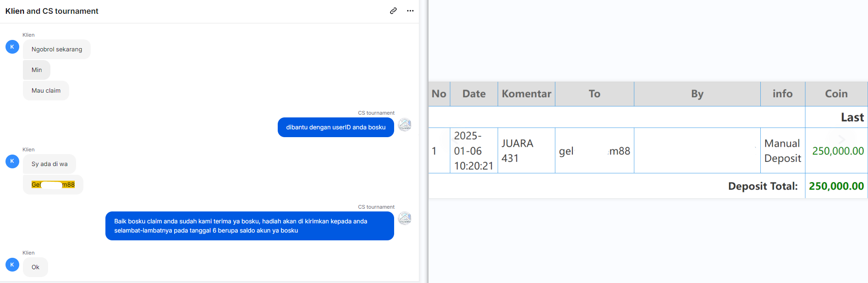Click CS tournament avatar beside userID message
Image resolution: width=868 pixels, height=283 pixels.
pos(405,124)
